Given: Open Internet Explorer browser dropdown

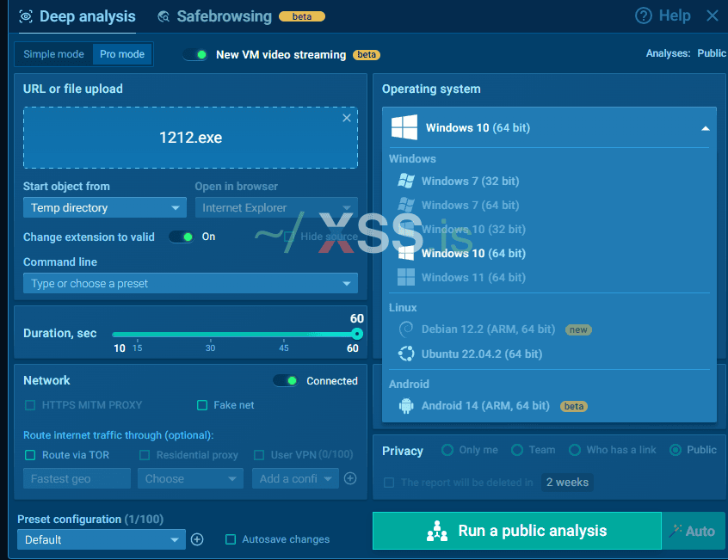Looking at the screenshot, I should point(276,207).
